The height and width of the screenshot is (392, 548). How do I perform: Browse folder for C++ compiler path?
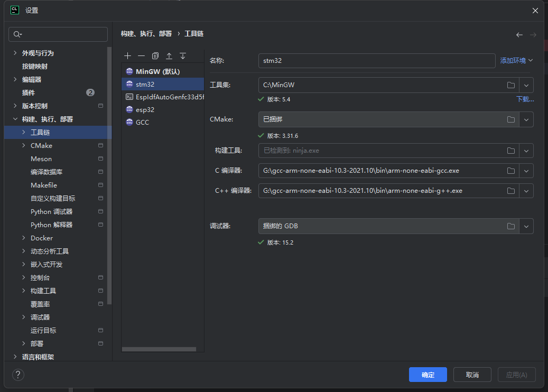[511, 191]
